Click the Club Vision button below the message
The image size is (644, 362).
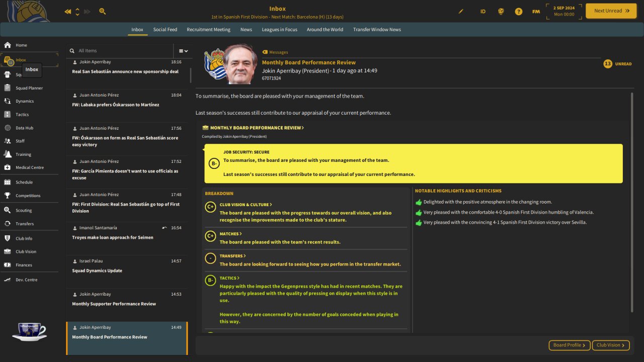coord(611,345)
